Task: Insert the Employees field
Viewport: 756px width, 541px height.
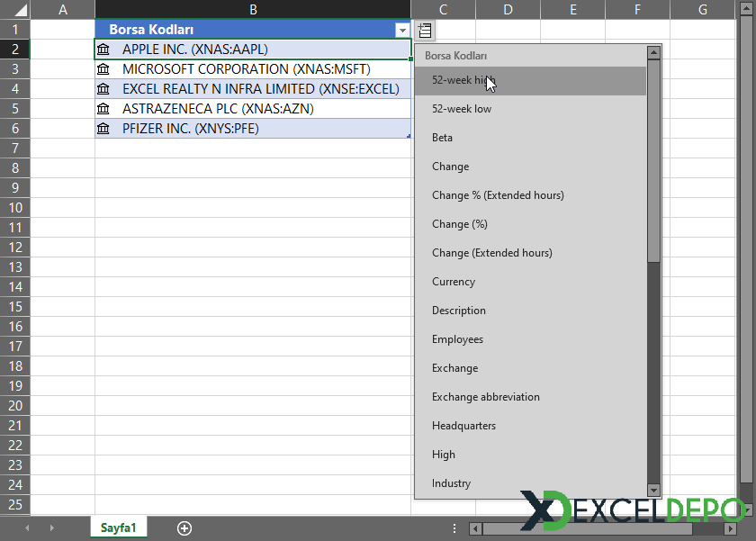Action: (x=530, y=339)
